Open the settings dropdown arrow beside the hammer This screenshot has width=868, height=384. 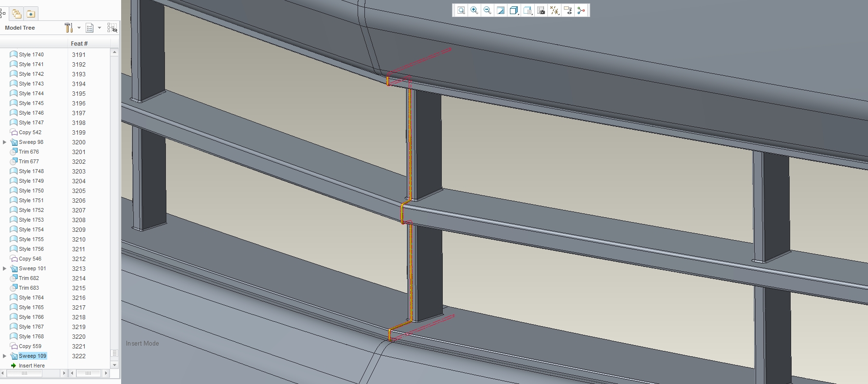click(x=79, y=28)
